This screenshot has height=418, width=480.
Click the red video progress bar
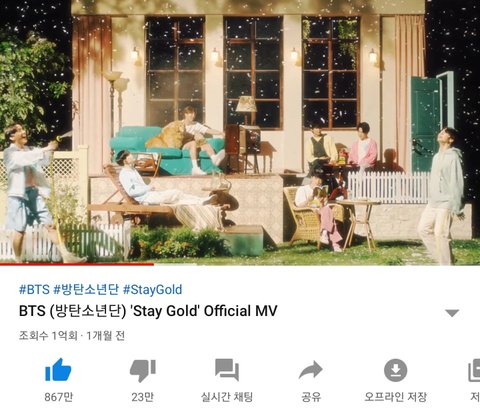[77, 264]
